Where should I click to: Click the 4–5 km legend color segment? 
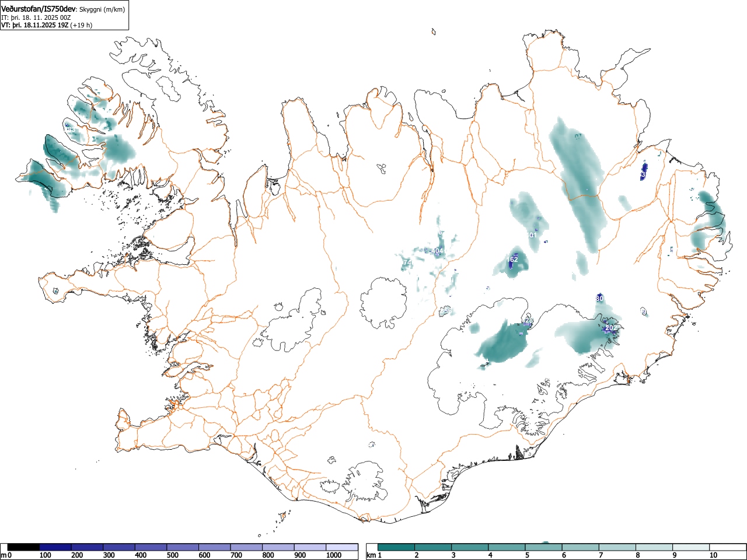pos(507,547)
